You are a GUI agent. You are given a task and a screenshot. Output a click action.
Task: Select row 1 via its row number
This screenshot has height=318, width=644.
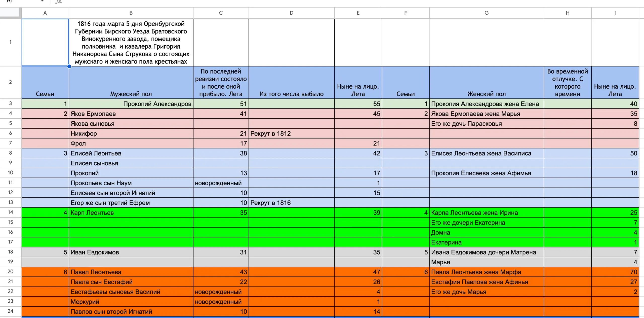point(11,42)
